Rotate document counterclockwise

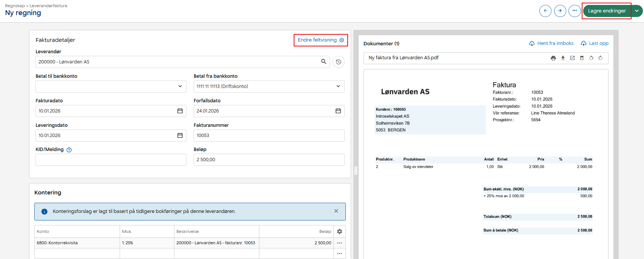(591, 58)
